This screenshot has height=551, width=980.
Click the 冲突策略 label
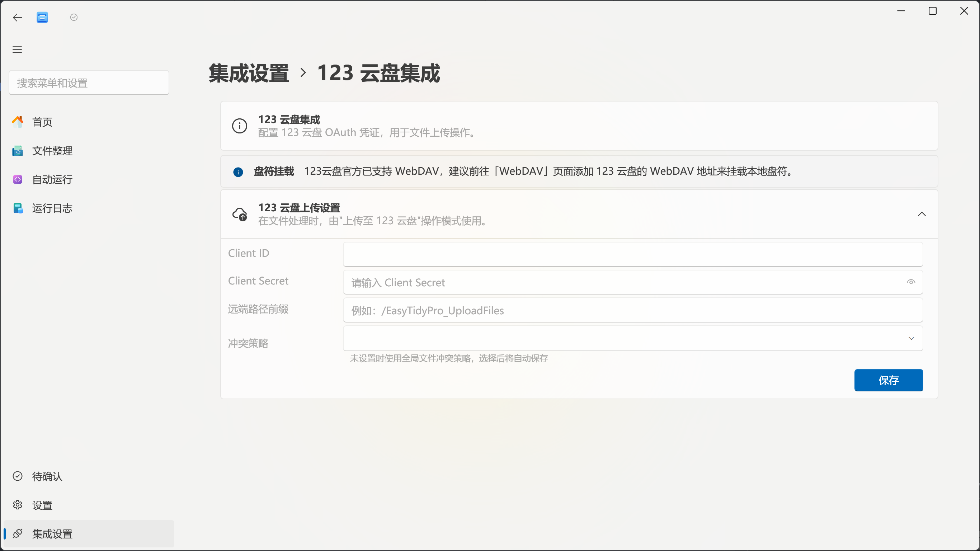click(248, 343)
